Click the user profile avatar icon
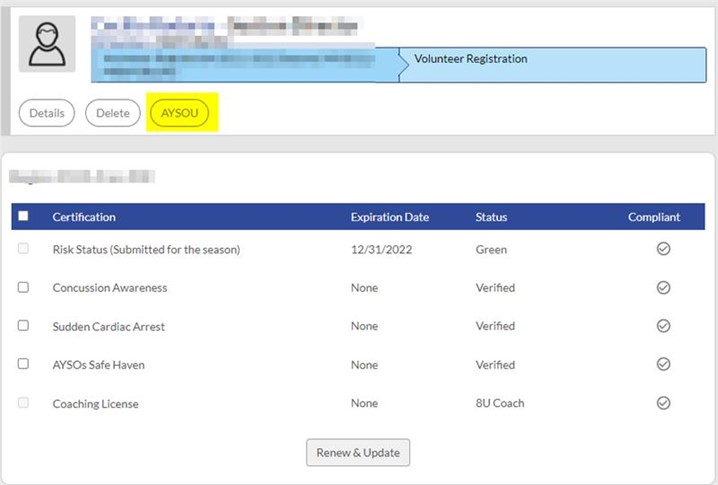 (47, 46)
